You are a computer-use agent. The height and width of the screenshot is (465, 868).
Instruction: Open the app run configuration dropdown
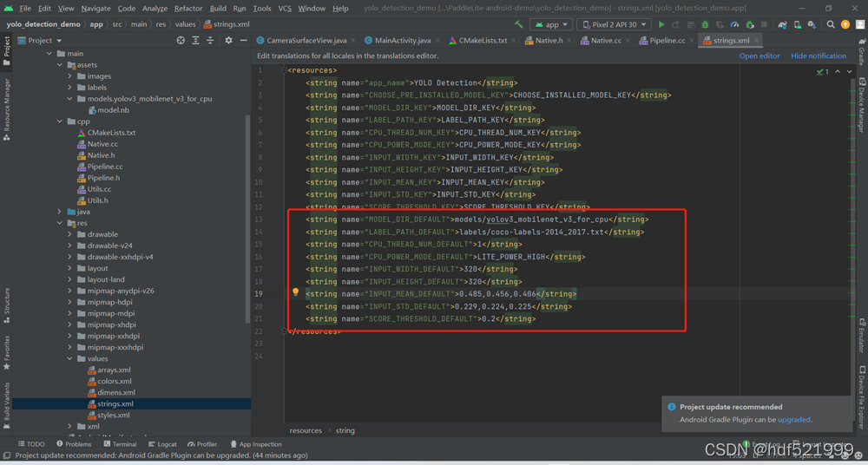(x=551, y=24)
